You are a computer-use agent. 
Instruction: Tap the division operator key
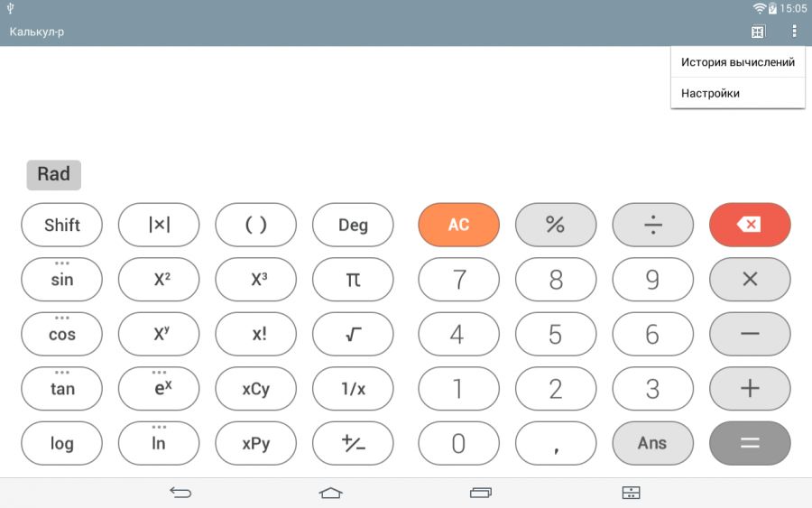(652, 225)
